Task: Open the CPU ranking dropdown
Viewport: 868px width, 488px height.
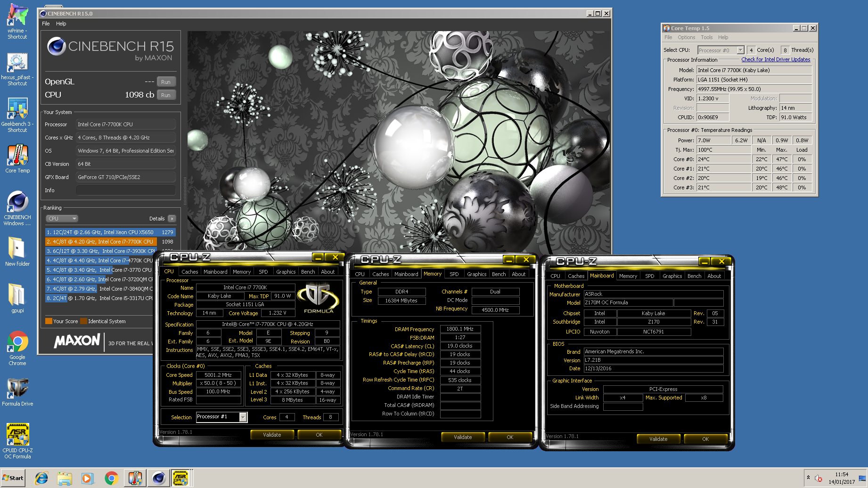Action: 62,219
